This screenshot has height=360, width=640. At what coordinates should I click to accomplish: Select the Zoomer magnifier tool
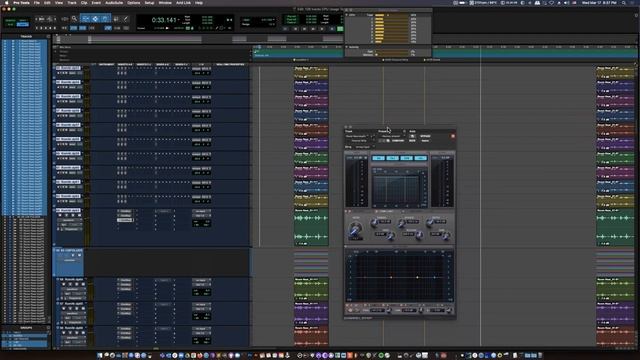pyautogui.click(x=74, y=19)
